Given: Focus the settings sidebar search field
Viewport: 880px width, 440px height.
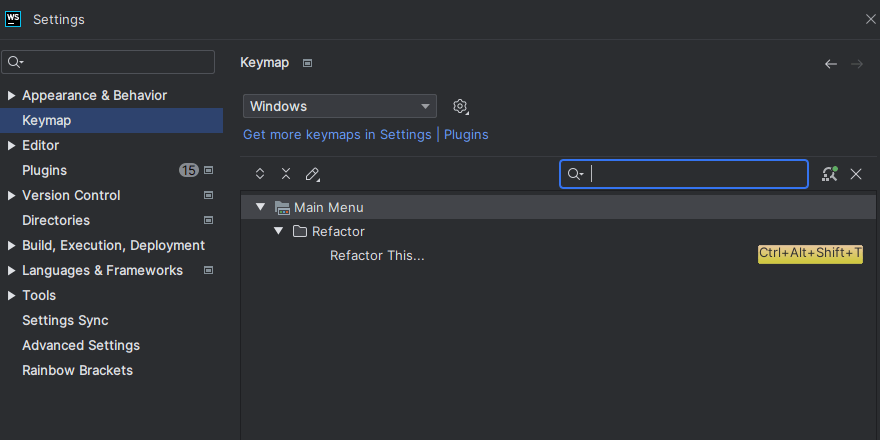Looking at the screenshot, I should [108, 62].
